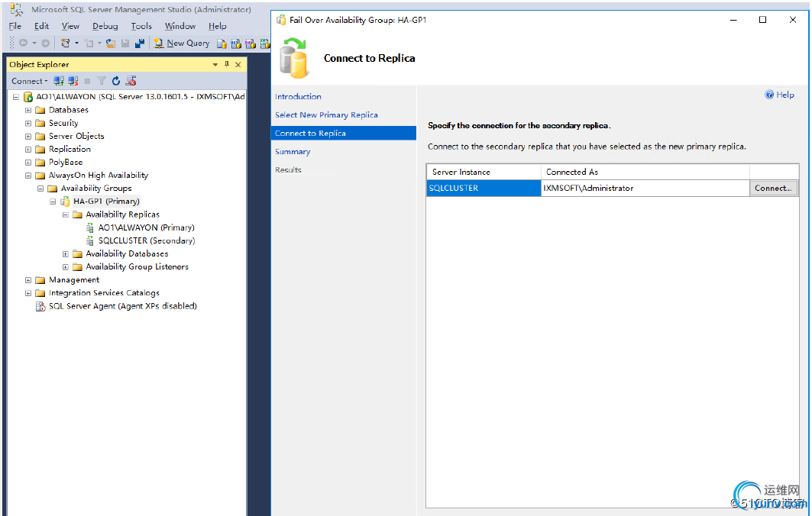Expand the Availability Databases folder
Screen dimensions: 812x516
coord(65,253)
